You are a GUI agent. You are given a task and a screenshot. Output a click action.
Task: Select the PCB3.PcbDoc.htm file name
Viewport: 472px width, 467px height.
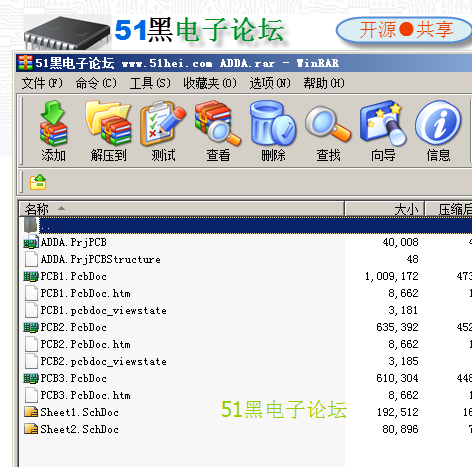point(86,395)
